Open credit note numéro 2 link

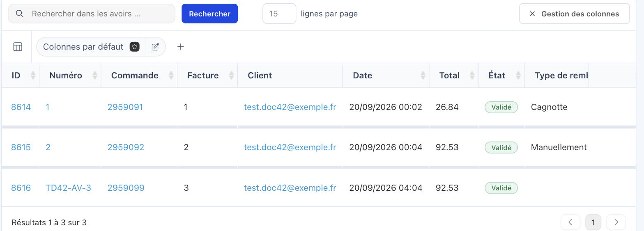(48, 147)
